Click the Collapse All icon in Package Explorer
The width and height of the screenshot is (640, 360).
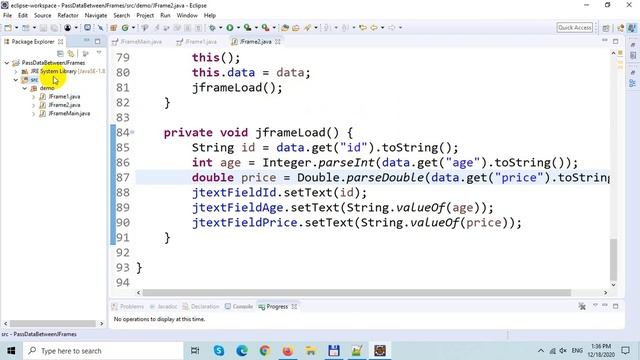pyautogui.click(x=60, y=53)
